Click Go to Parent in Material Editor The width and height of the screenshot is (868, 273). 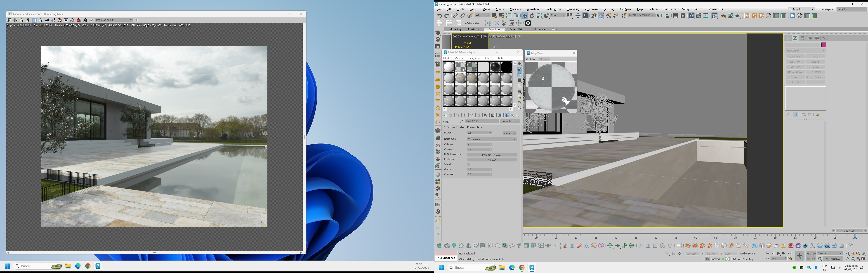(x=512, y=115)
